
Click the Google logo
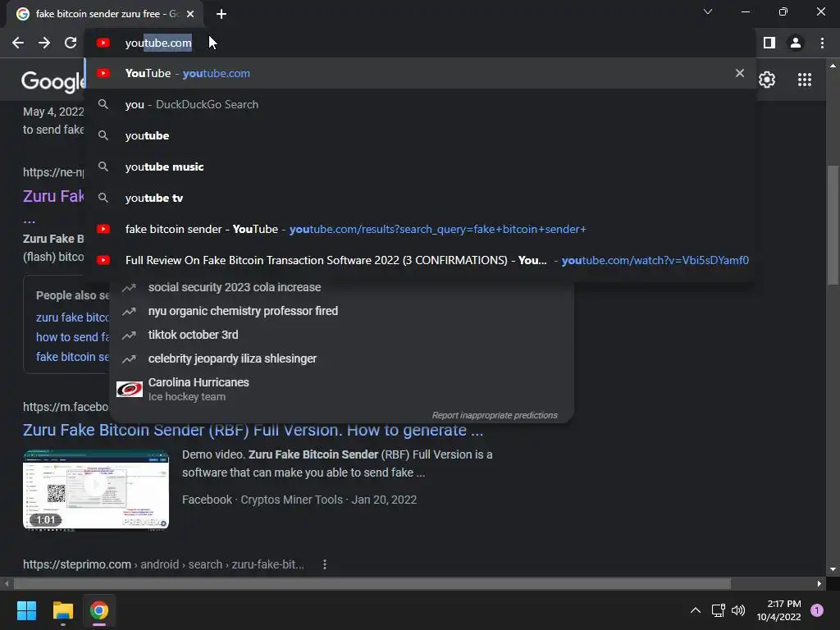(52, 81)
